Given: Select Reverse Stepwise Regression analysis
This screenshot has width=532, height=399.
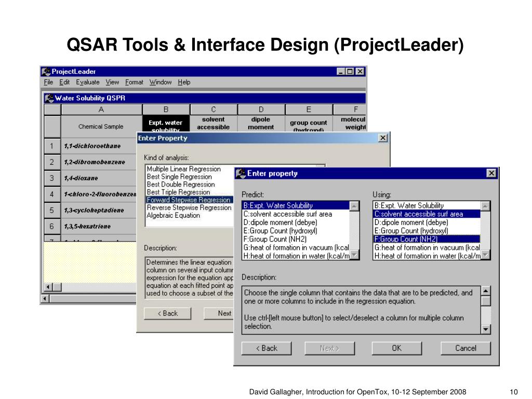Looking at the screenshot, I should click(x=189, y=208).
